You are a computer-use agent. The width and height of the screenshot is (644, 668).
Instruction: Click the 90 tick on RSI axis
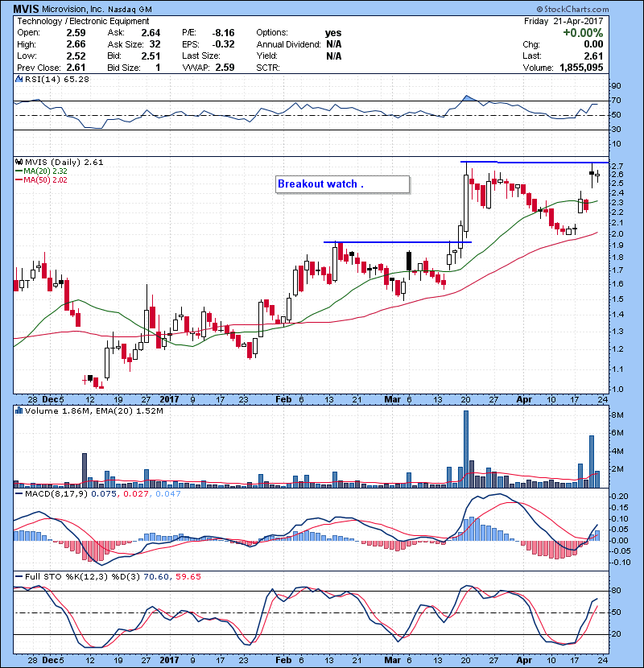617,86
